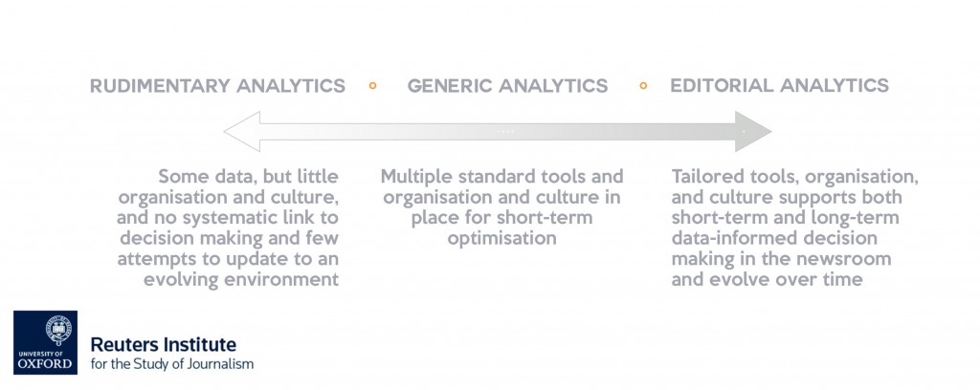Click the 'Tailored tools, organisation,' description line
This screenshot has width=980, height=390.
click(795, 177)
